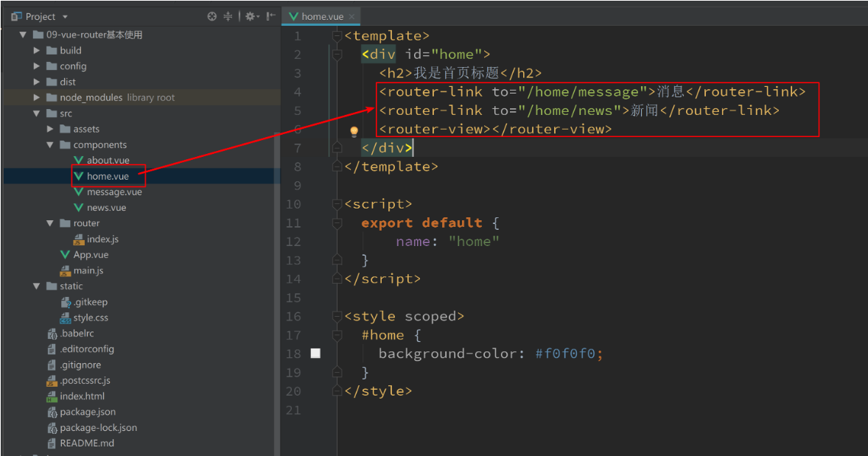Fold the #home CSS rule at line 17
The image size is (868, 456).
pos(337,335)
